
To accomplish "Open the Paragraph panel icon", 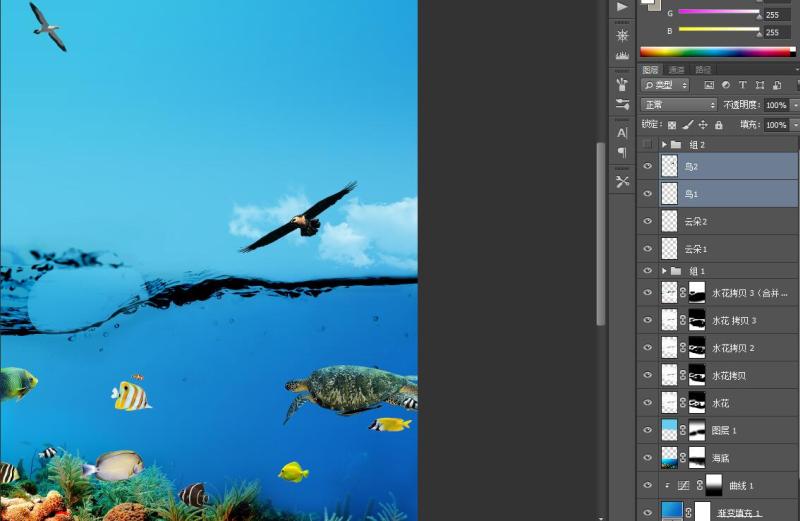I will coord(622,152).
